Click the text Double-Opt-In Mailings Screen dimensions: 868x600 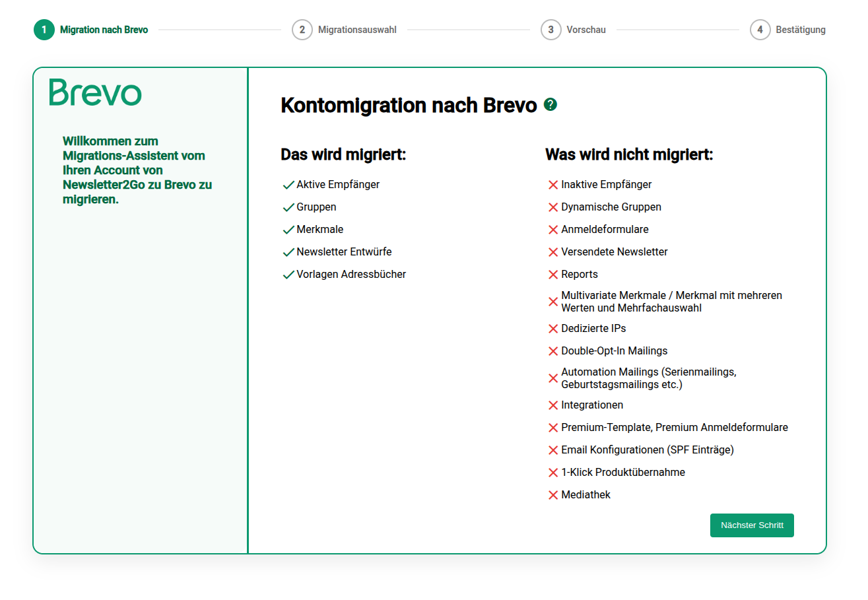click(615, 350)
